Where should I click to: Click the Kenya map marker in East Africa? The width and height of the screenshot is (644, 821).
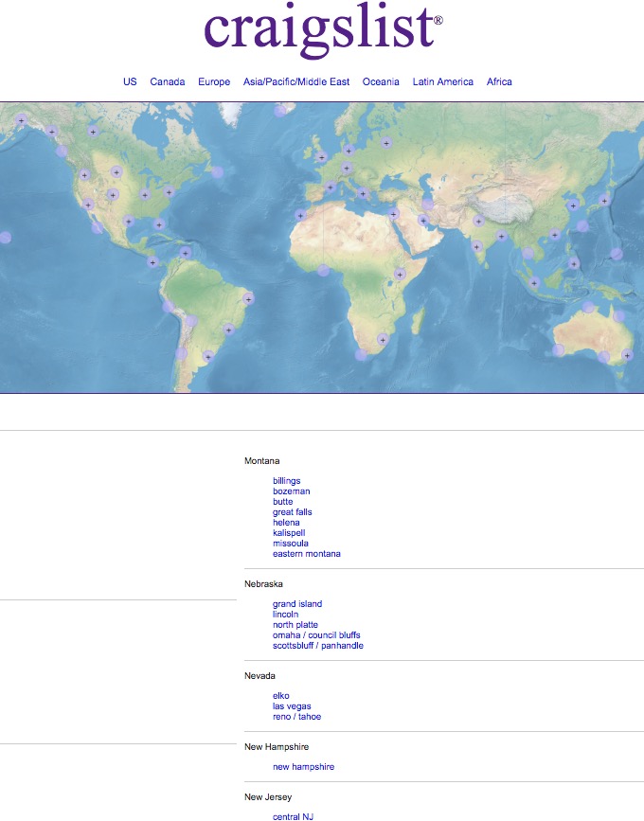coord(400,274)
